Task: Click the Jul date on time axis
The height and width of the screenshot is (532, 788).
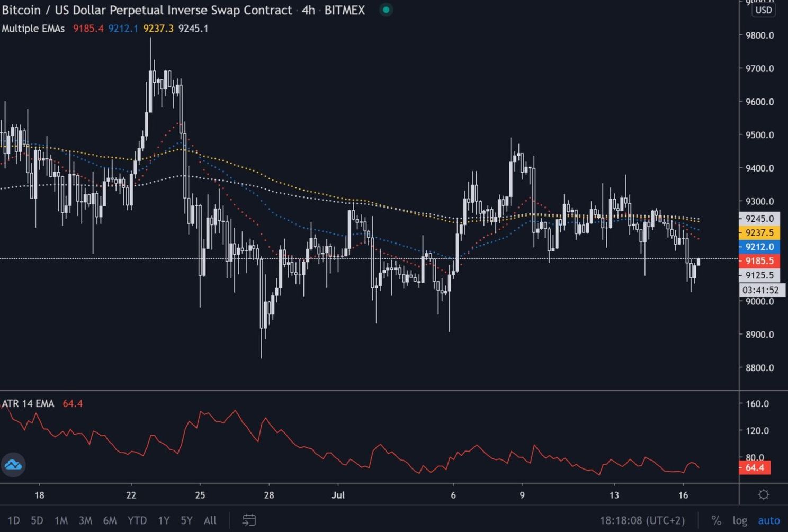Action: [338, 495]
